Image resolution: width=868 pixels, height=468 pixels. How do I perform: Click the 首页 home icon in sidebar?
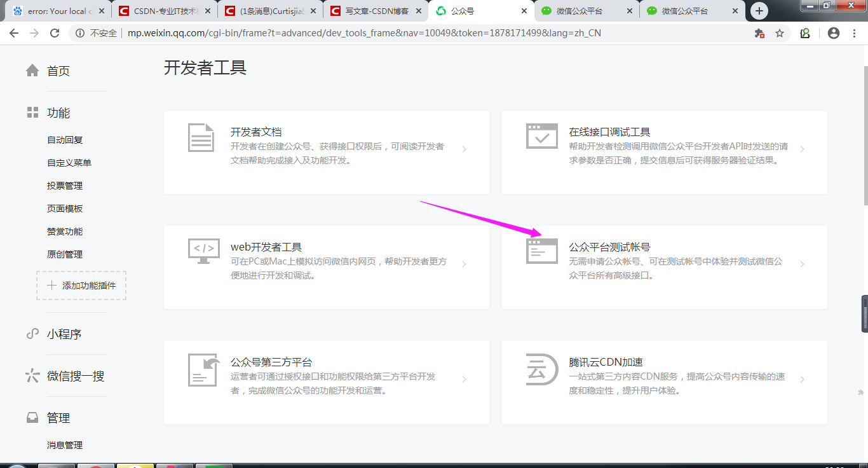click(32, 71)
